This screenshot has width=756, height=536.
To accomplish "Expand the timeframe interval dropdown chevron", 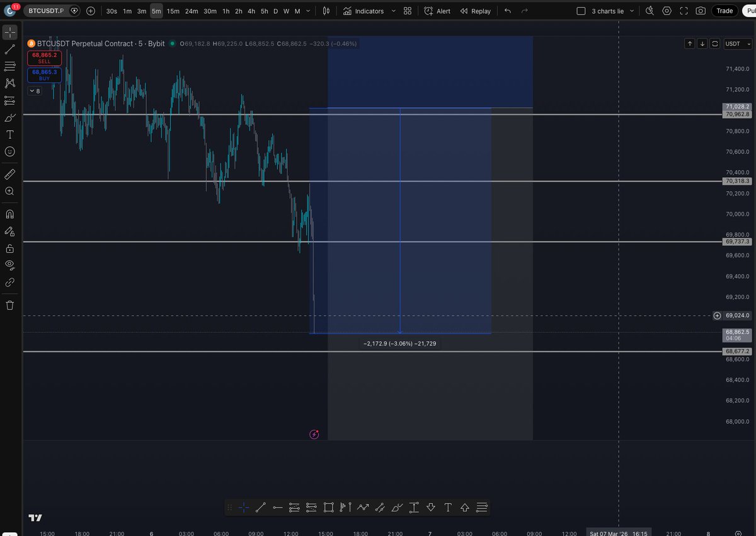I will [x=309, y=11].
